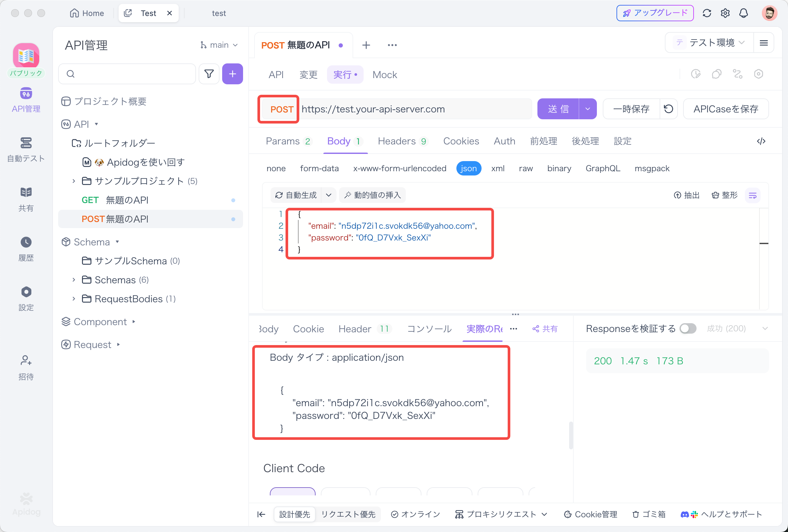Image resolution: width=788 pixels, height=532 pixels.
Task: Click the アップグレード upgrade button
Action: coord(655,13)
